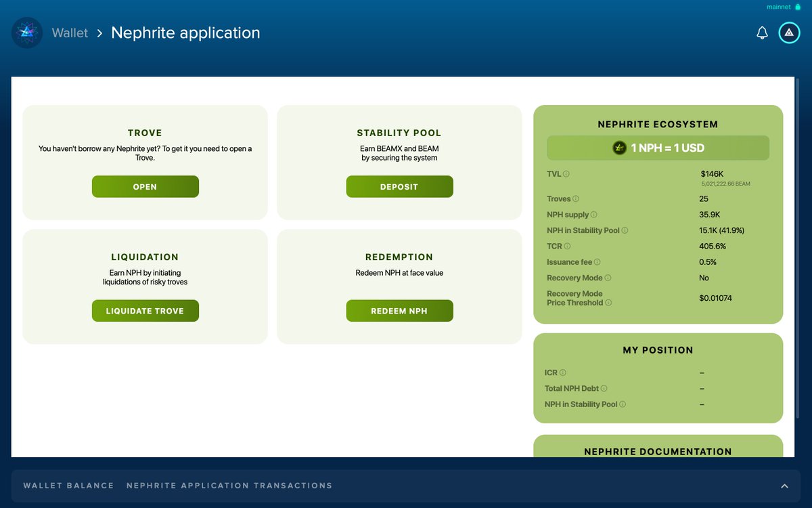Image resolution: width=812 pixels, height=508 pixels.
Task: Show info for TVL
Action: (566, 174)
